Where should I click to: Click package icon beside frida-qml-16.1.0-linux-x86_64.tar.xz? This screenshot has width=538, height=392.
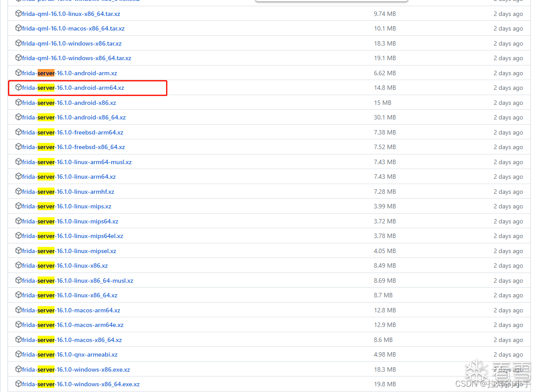19,14
